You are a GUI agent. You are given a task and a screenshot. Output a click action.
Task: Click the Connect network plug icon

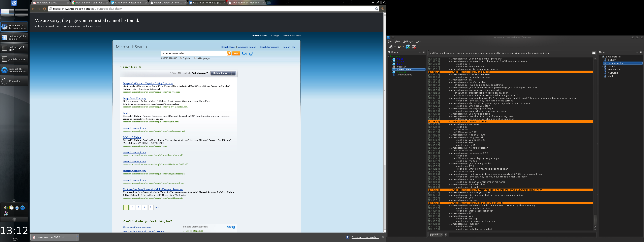point(391,47)
